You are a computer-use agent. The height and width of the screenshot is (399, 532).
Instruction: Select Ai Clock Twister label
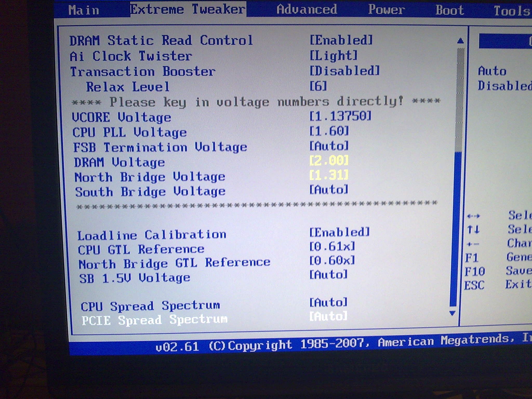click(x=131, y=56)
